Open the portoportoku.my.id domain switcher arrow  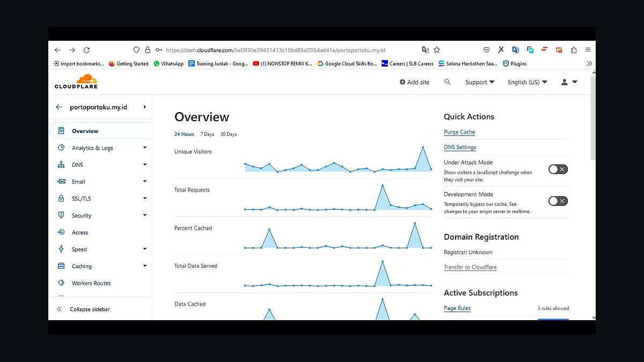point(145,107)
